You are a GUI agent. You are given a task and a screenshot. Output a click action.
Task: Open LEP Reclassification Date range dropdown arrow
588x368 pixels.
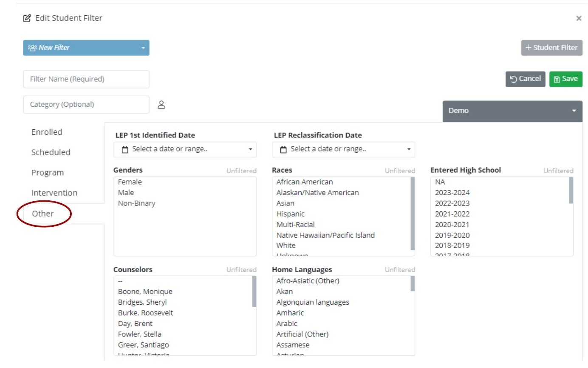pos(409,149)
